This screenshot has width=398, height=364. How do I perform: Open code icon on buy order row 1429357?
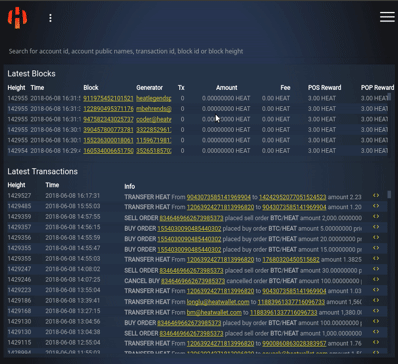pyautogui.click(x=376, y=227)
